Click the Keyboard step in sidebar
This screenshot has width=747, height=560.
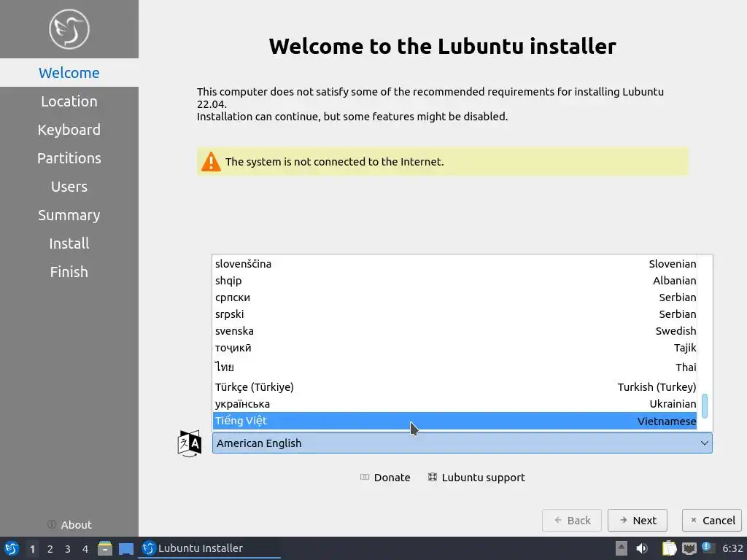coord(69,130)
